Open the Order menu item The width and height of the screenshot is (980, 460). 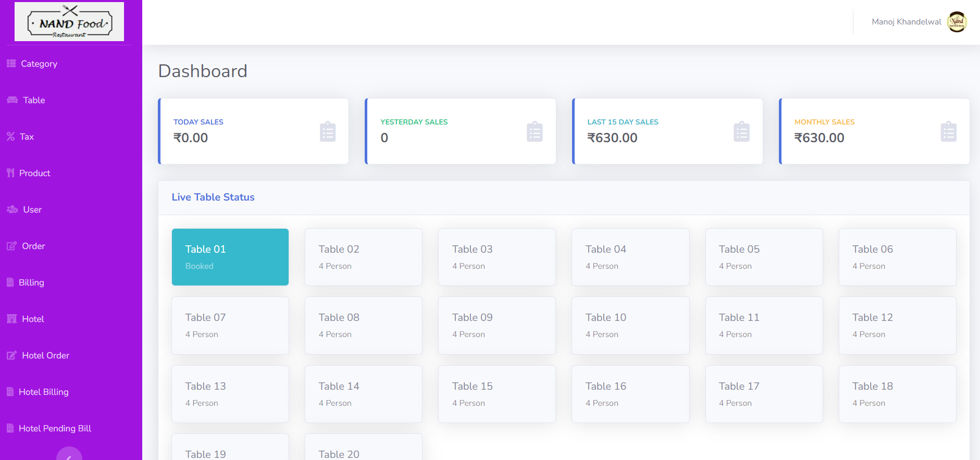tap(33, 246)
